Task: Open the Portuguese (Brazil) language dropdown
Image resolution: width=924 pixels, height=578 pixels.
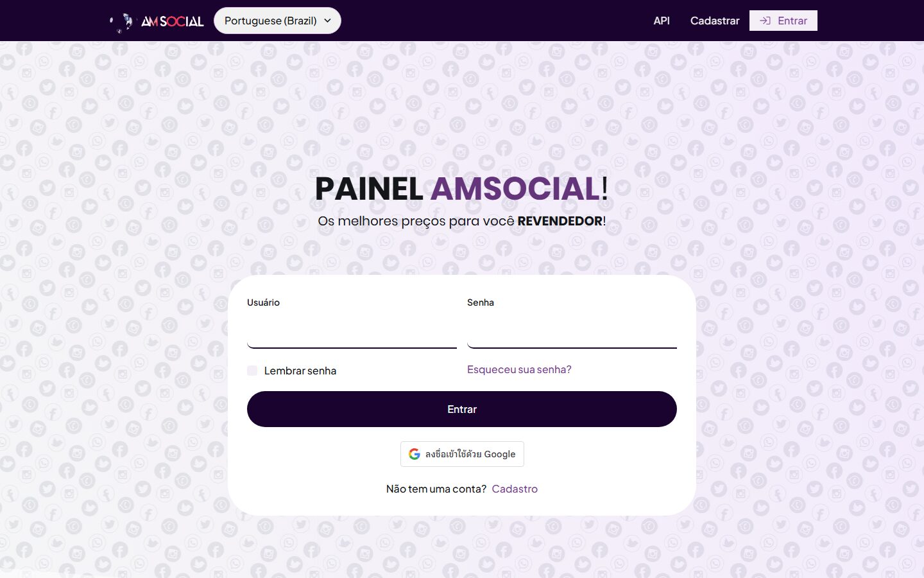Action: pos(277,20)
